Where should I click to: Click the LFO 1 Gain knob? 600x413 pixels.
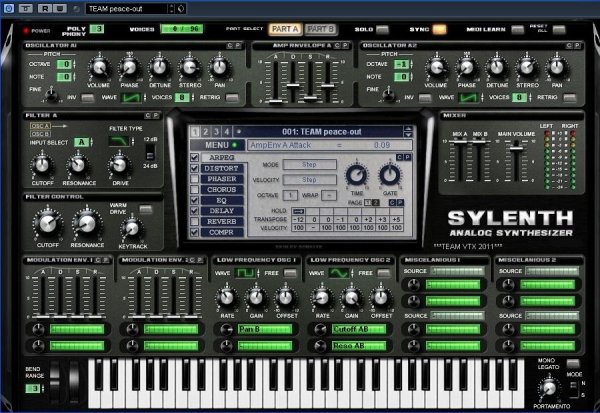[x=256, y=298]
